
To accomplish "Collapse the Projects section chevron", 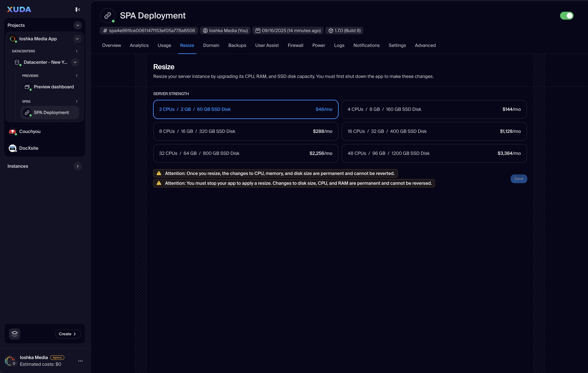I will (x=78, y=25).
